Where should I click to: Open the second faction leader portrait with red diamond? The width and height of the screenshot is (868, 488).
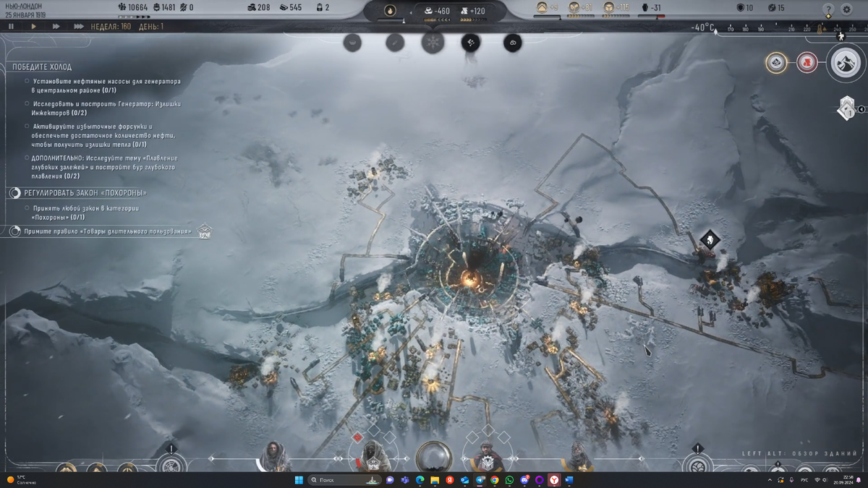pos(373,456)
